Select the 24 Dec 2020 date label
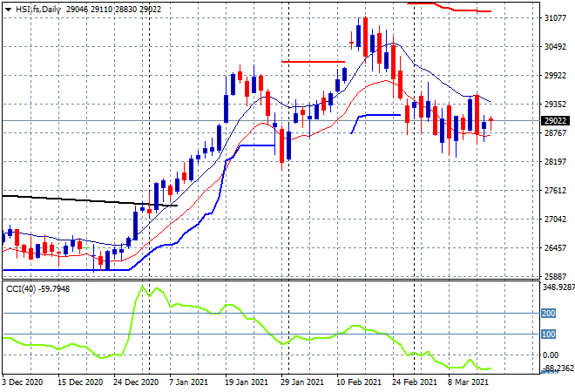This screenshot has width=575, height=392. (x=136, y=382)
